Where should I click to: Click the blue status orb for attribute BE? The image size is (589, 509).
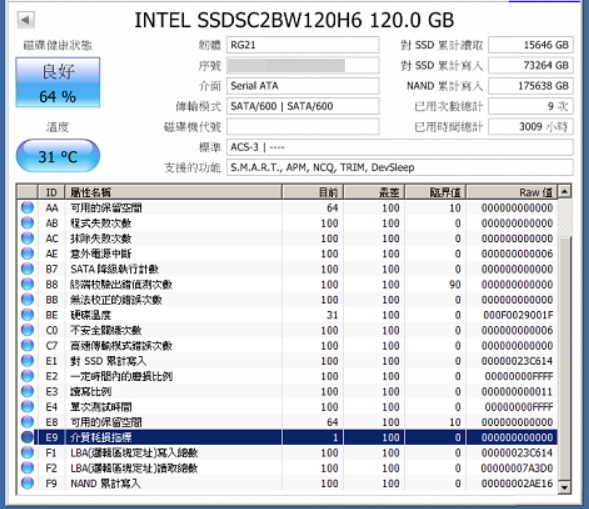[27, 315]
